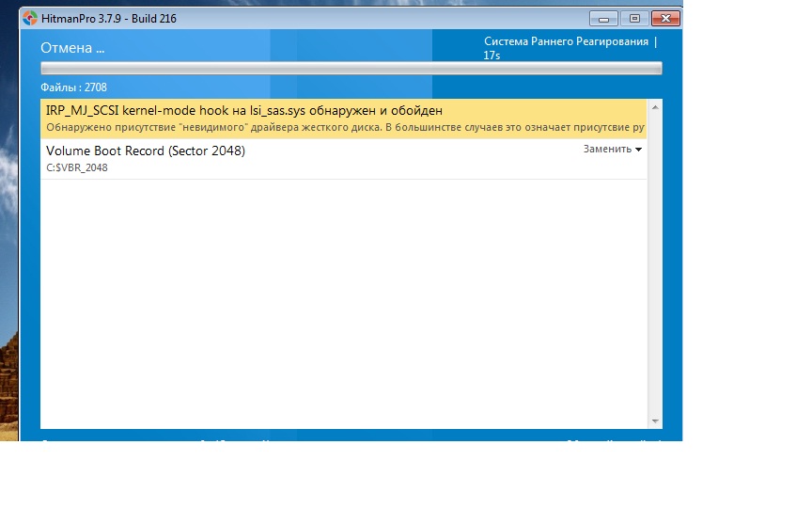
Task: Open the Заменить action dropdown
Action: point(607,150)
